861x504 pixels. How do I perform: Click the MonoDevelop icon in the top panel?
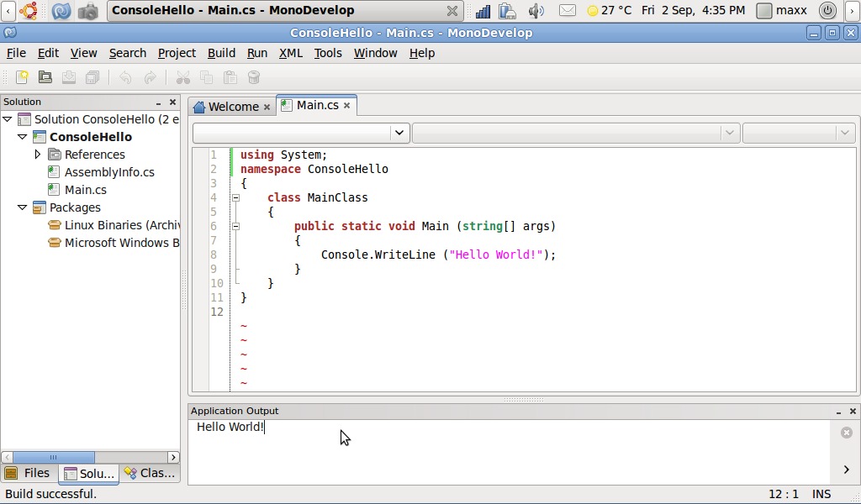click(61, 10)
